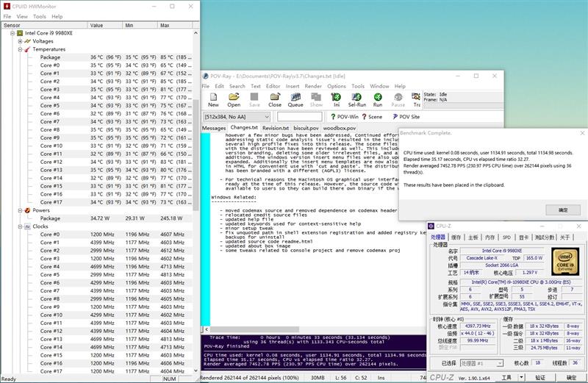Switch to the biscuit.pov tab
588x383 pixels.
click(x=306, y=128)
